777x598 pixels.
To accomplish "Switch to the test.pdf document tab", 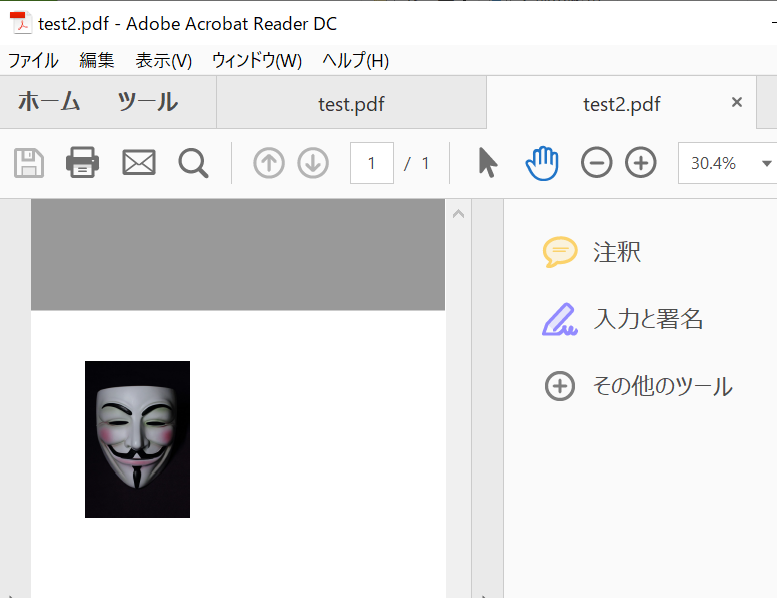I will click(x=351, y=103).
